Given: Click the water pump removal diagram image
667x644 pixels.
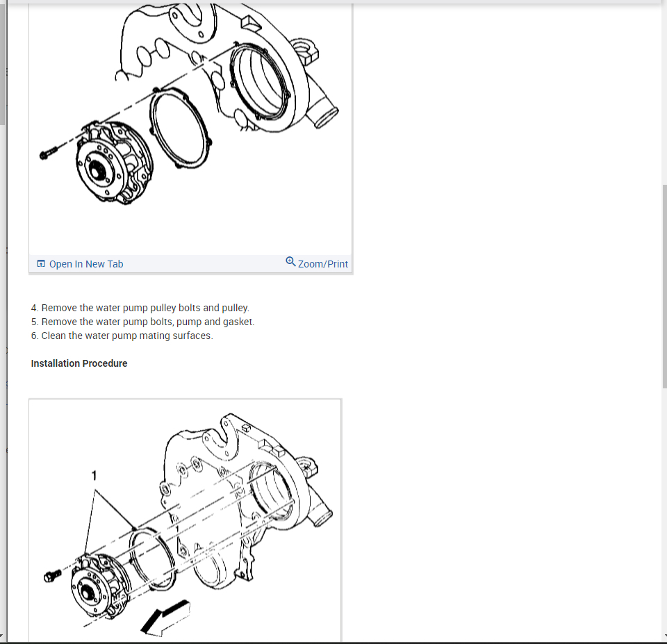Looking at the screenshot, I should click(x=190, y=129).
